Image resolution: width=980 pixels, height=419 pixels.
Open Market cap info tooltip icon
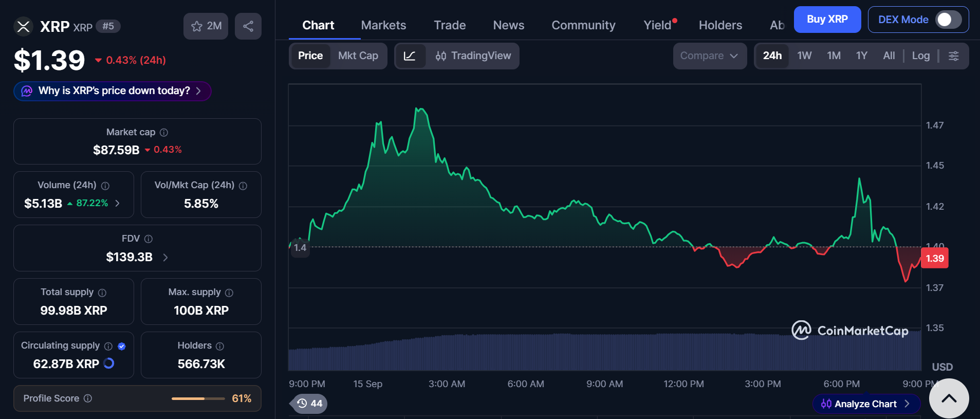coord(164,133)
